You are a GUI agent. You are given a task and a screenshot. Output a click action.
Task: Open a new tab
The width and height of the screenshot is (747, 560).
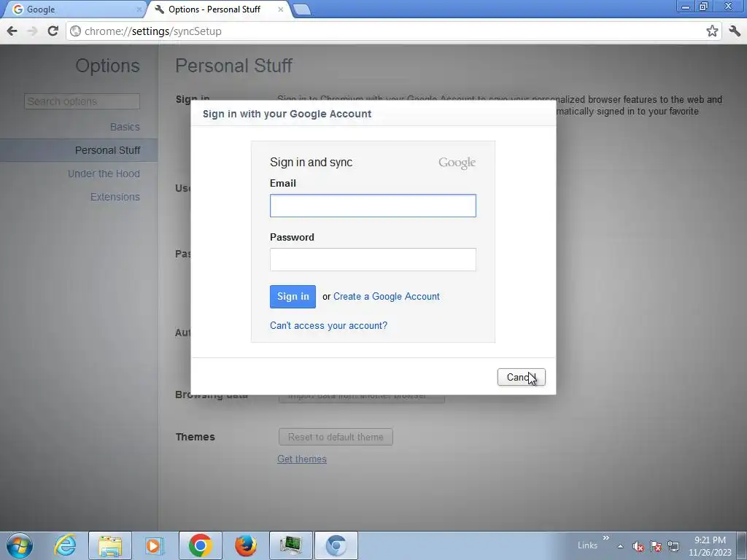point(301,9)
